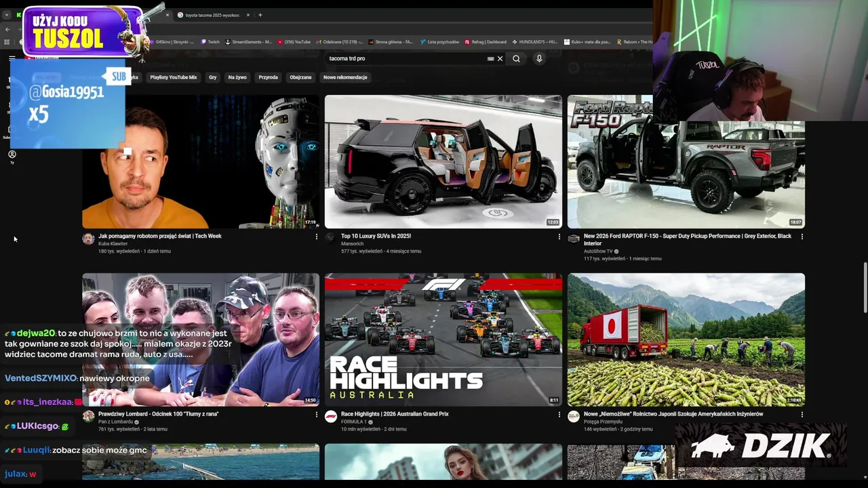The width and height of the screenshot is (868, 488).
Task: Switch to toyota tacoma 2025 wysokosc tab
Action: click(x=212, y=15)
